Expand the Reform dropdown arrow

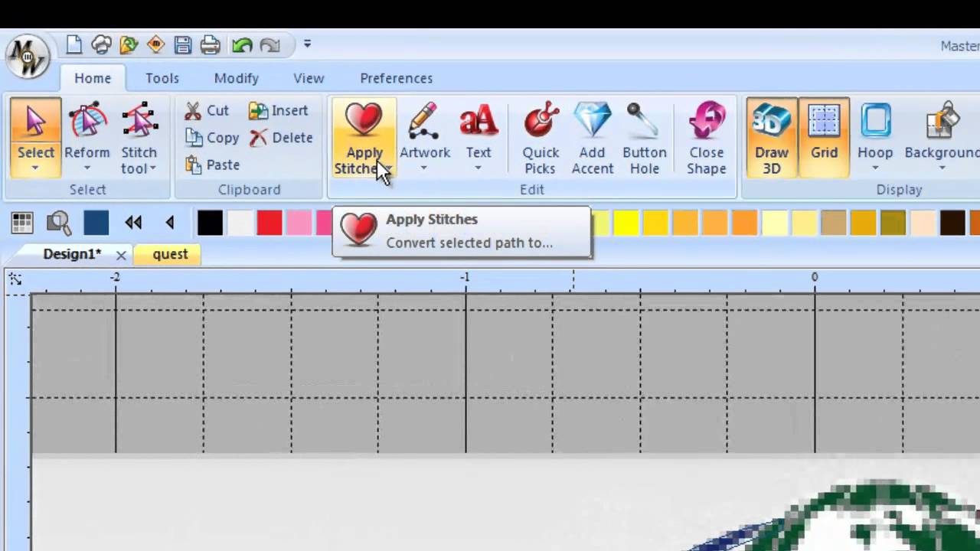pos(87,168)
